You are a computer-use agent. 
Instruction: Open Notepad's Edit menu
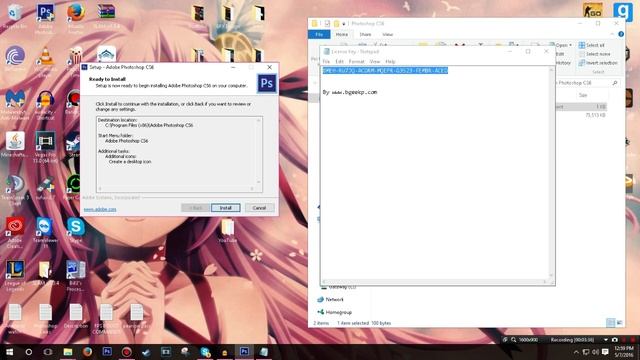click(x=339, y=61)
